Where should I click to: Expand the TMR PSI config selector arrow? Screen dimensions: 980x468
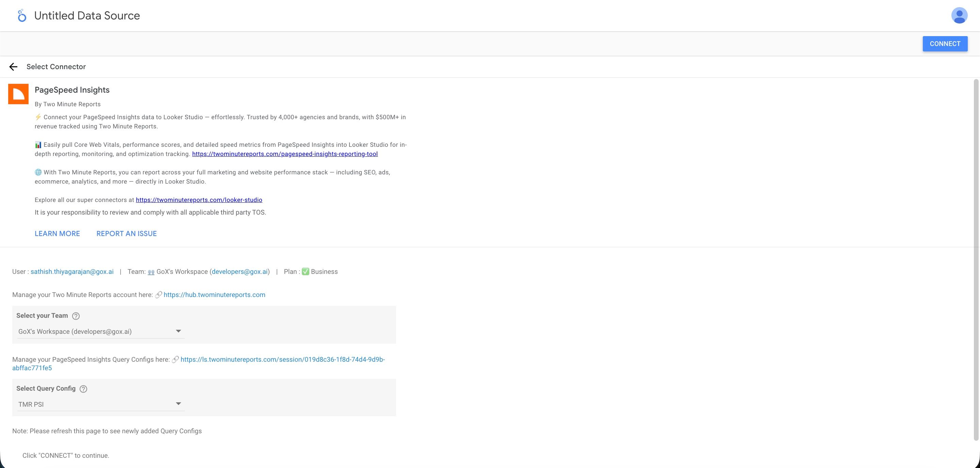[x=178, y=403]
